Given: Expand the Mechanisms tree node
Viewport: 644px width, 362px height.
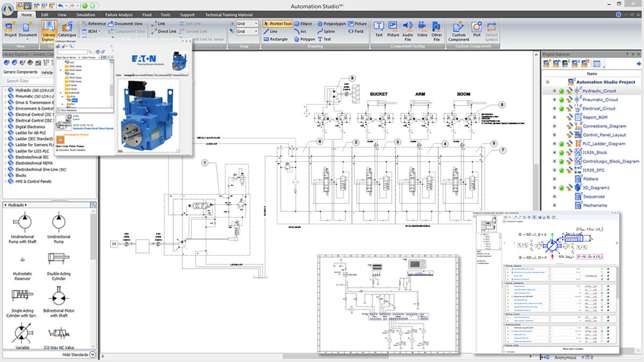Looking at the screenshot, I should tap(554, 205).
